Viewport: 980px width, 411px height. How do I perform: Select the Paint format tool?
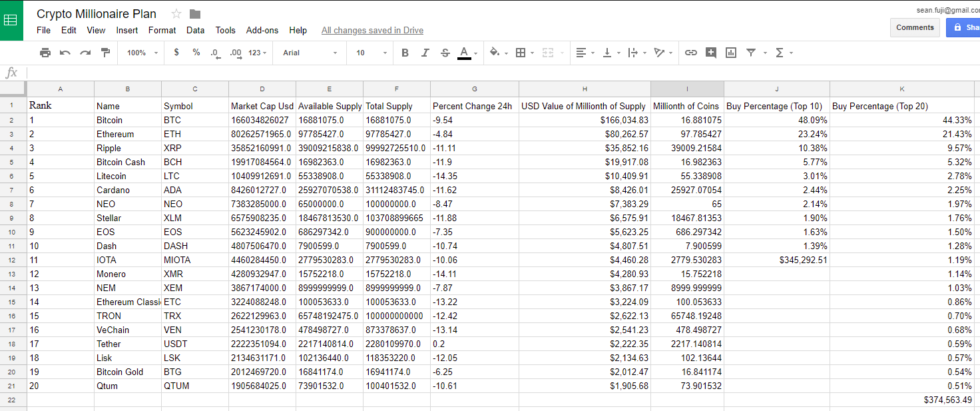coord(105,53)
